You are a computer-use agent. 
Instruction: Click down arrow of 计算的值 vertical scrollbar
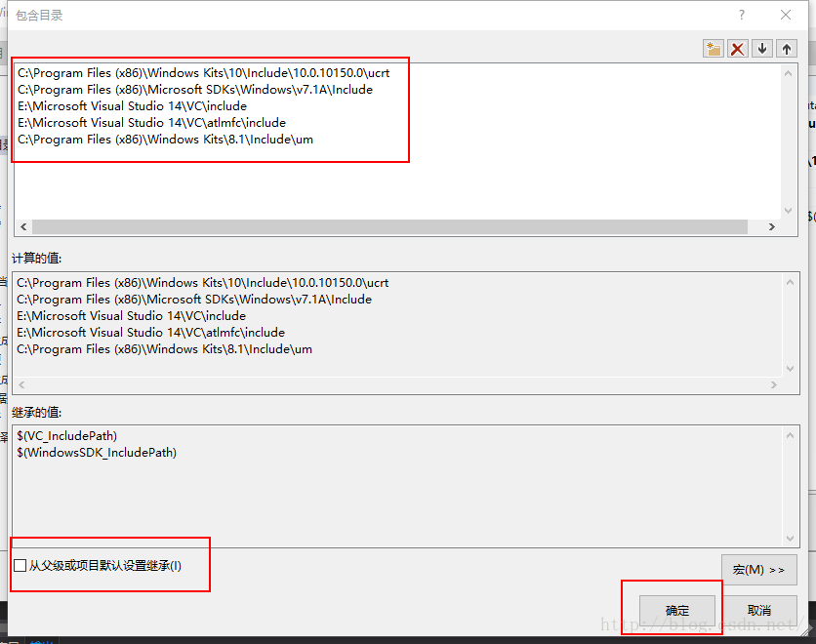click(790, 368)
